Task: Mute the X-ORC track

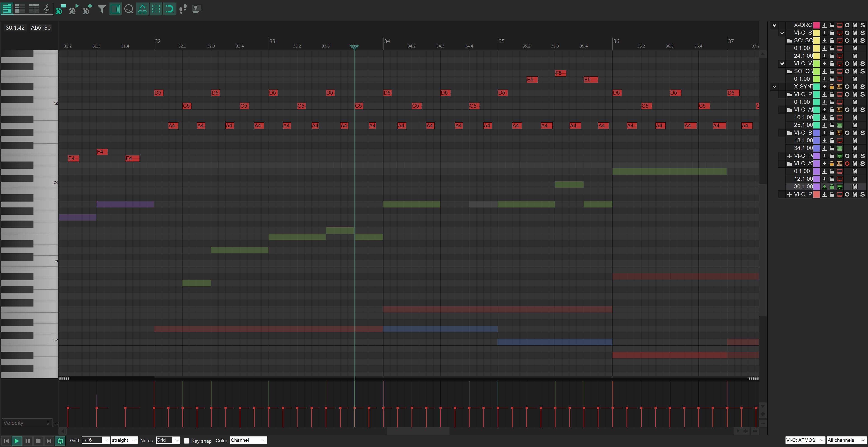Action: click(855, 25)
